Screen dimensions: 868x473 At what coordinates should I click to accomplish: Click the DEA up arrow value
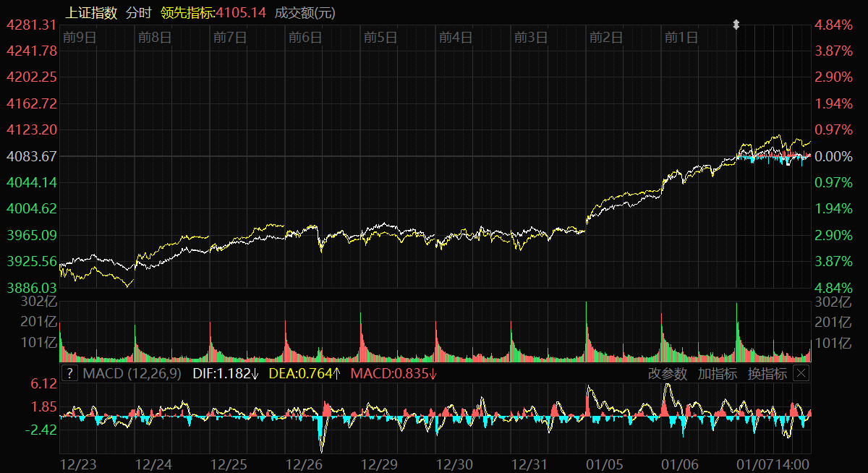click(305, 374)
